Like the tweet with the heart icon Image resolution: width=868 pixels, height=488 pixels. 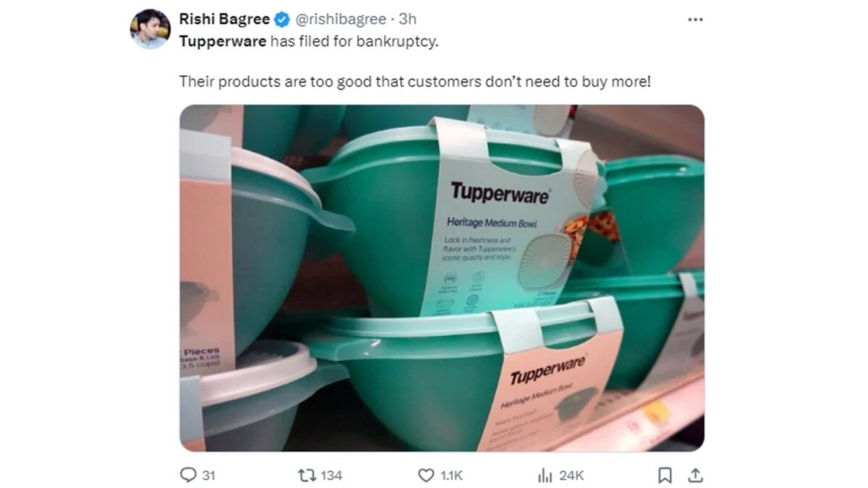426,475
